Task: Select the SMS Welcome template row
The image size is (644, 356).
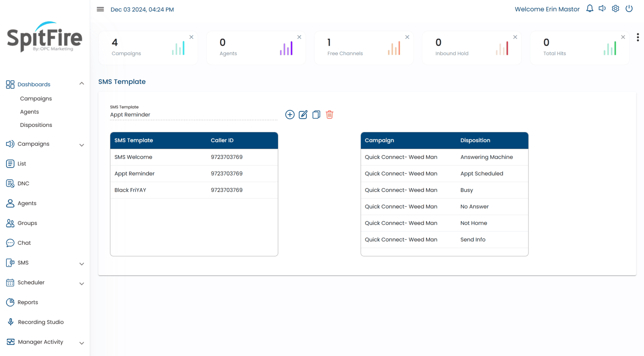Action: [x=194, y=157]
